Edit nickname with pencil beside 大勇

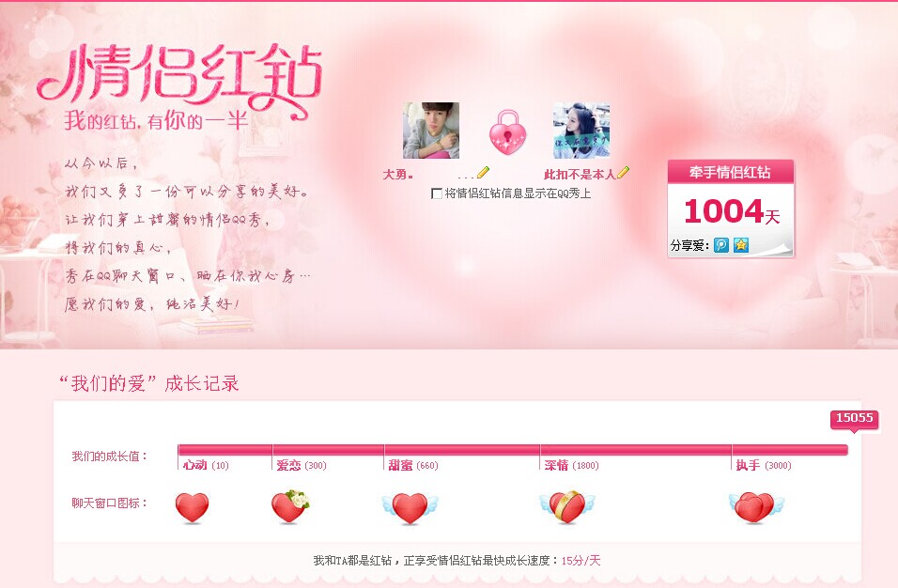pyautogui.click(x=484, y=172)
